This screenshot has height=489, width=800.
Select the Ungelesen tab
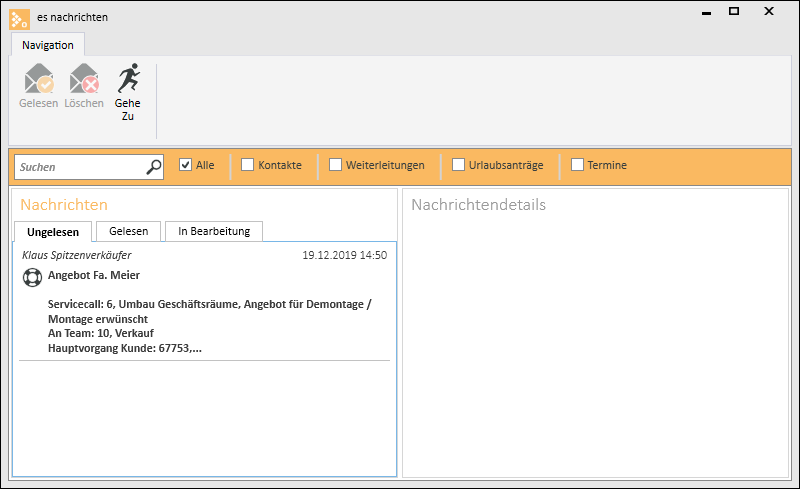[x=53, y=232]
